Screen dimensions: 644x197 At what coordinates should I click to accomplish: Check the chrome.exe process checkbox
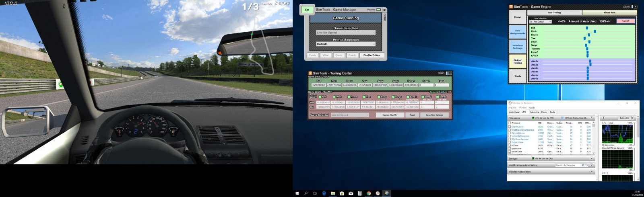(510, 152)
